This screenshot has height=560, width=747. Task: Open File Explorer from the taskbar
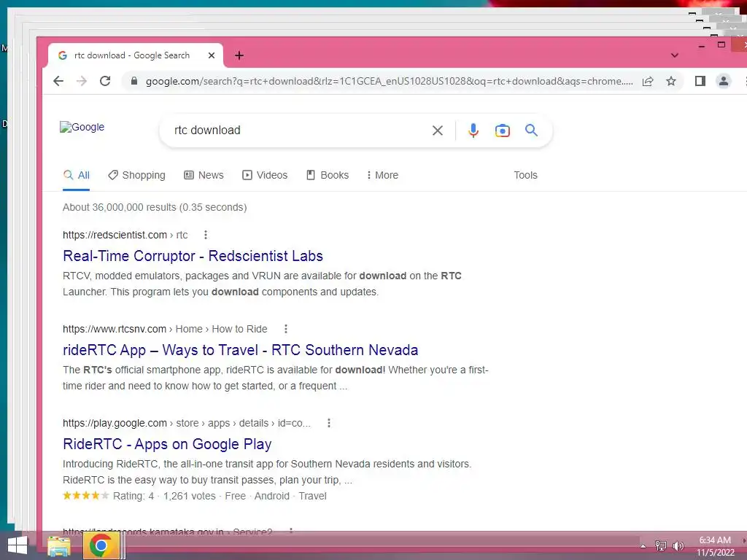tap(59, 545)
